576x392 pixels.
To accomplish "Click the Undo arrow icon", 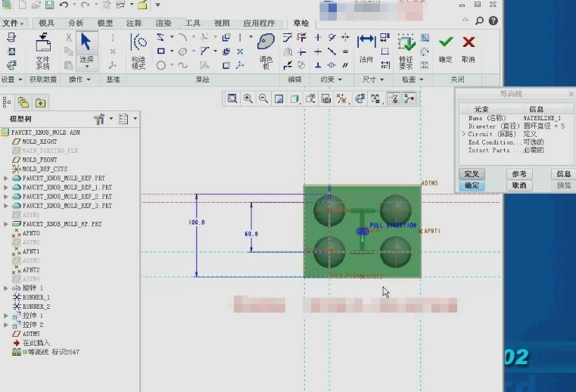I will (x=64, y=5).
